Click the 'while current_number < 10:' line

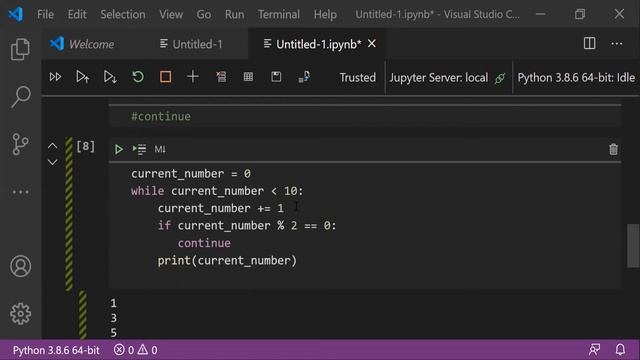tap(217, 191)
